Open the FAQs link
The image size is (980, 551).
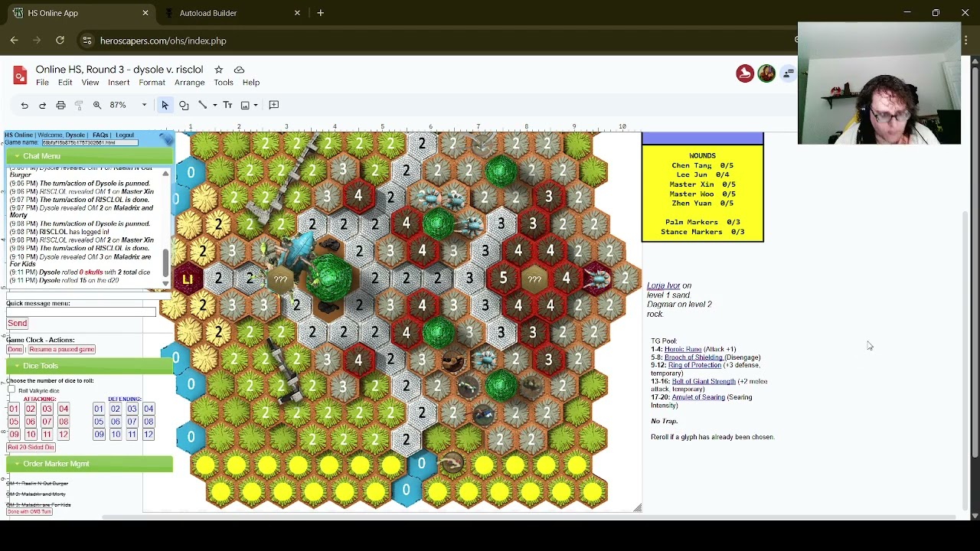click(x=100, y=135)
